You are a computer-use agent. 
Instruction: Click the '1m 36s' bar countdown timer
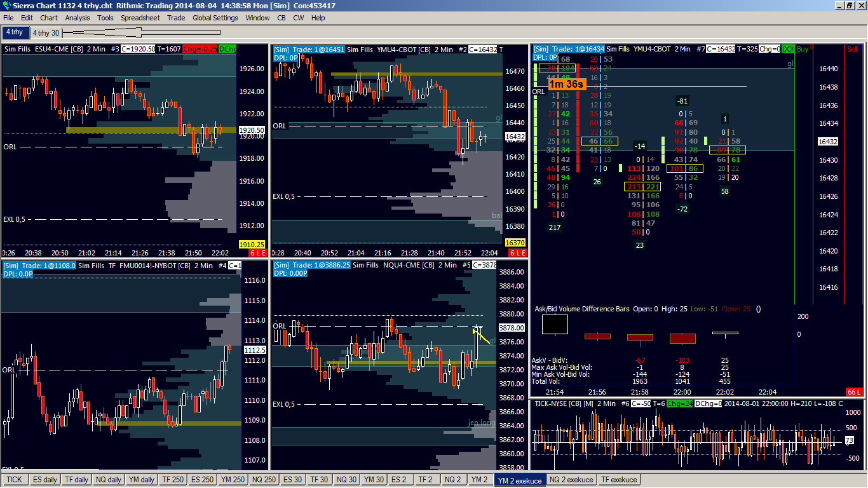[x=566, y=85]
